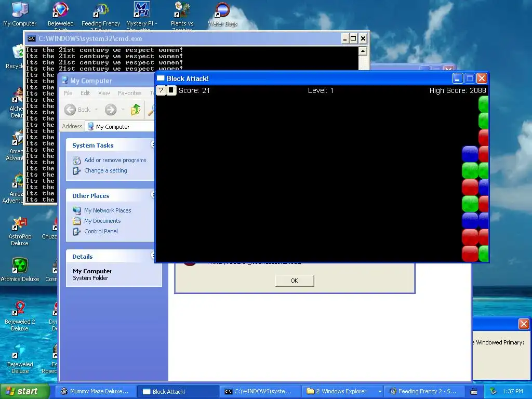
Task: Click the Block Attack title bar window icon
Action: pyautogui.click(x=161, y=78)
